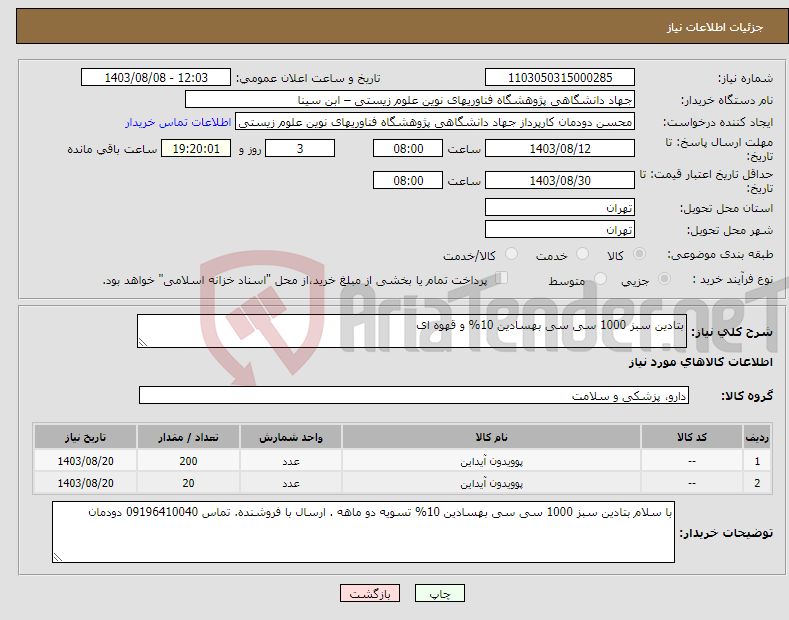Viewport: 789px width, 620px height.
Task: Click the جزئیات اطلاعات نیاز page header
Action: coord(715,27)
